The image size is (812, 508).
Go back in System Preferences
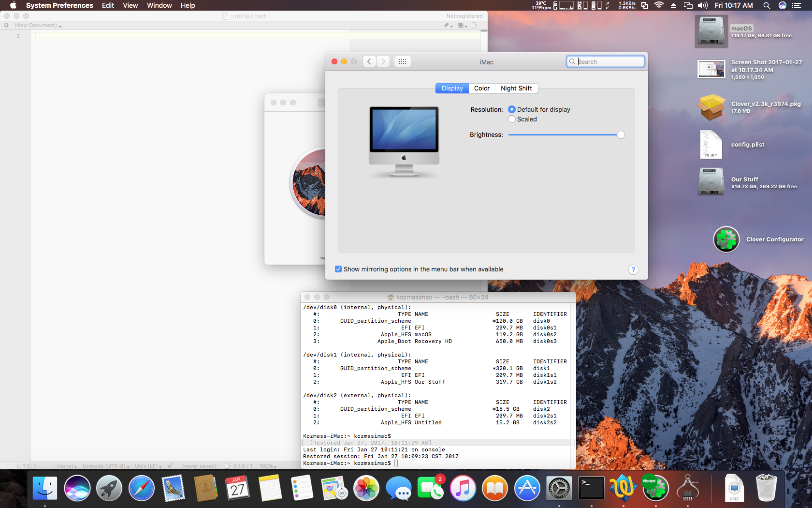point(369,61)
